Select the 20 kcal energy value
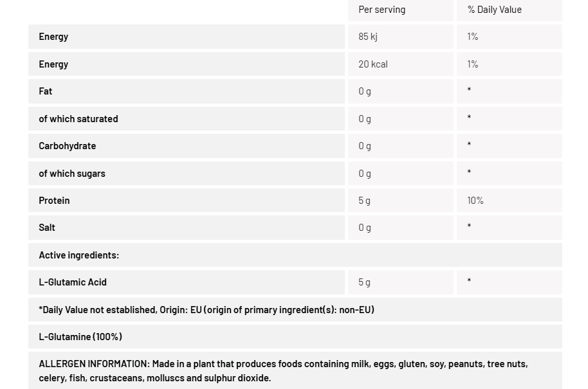 click(372, 64)
